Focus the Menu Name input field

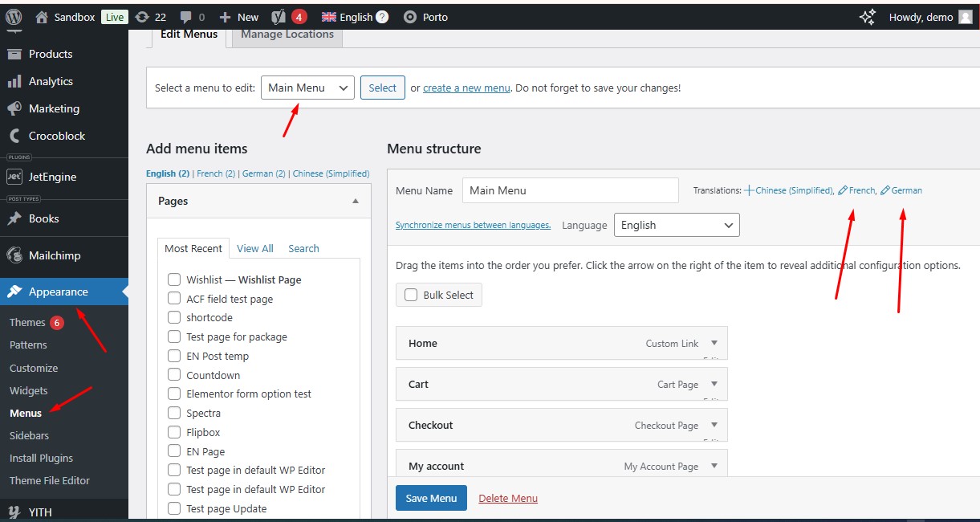pos(571,190)
